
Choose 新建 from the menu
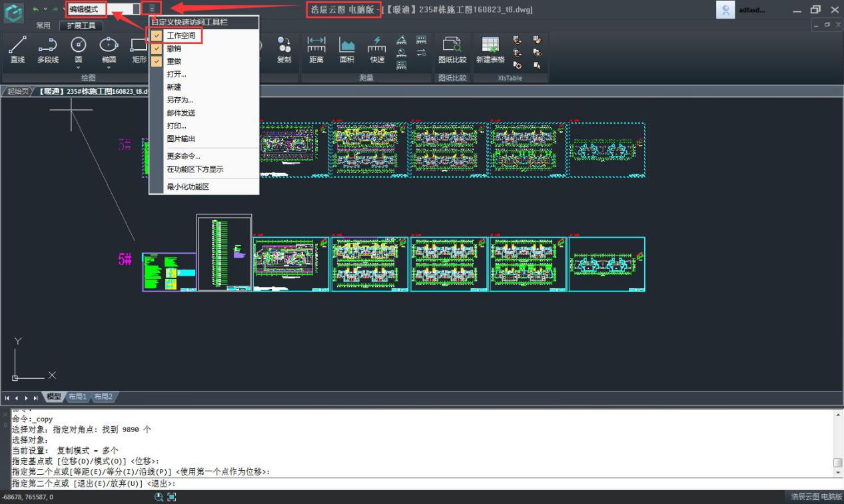coord(204,87)
